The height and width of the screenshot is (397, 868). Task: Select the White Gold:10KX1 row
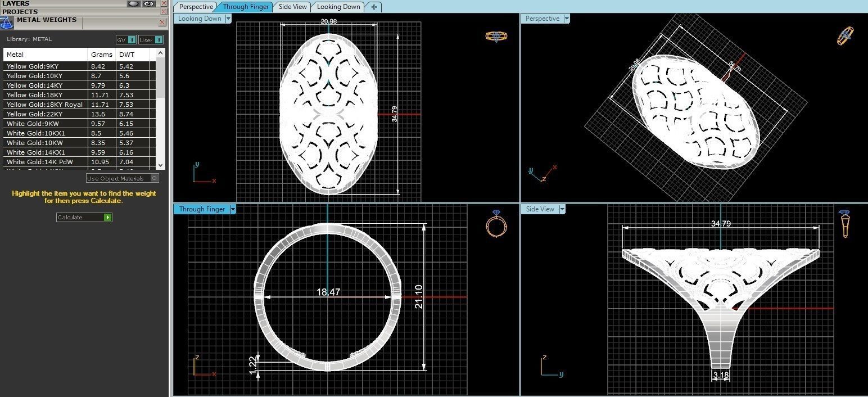[x=79, y=133]
